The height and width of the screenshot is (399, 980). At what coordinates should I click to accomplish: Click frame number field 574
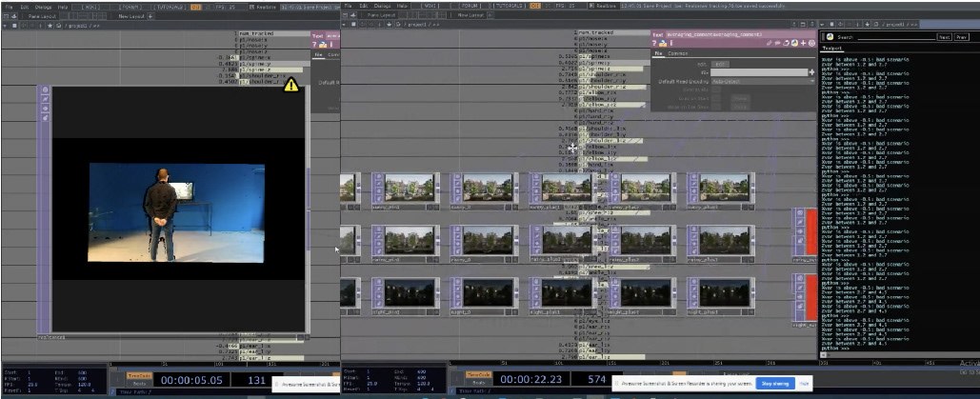tap(597, 379)
